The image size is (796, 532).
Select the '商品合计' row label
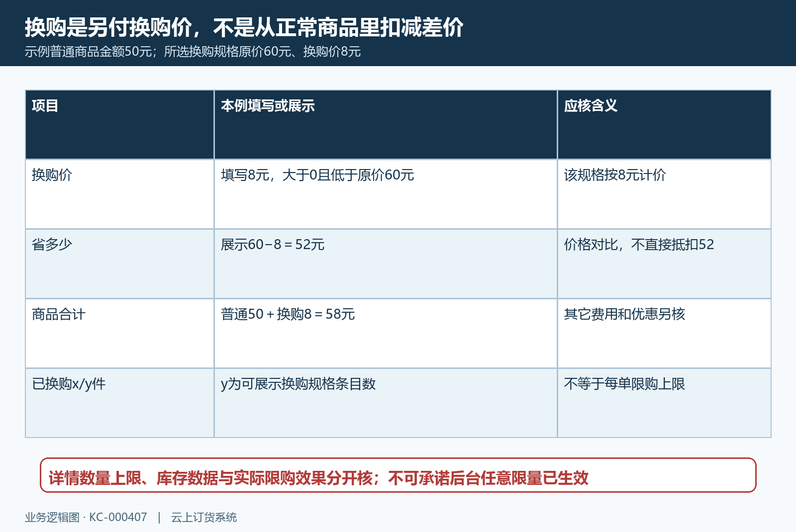tap(120, 334)
